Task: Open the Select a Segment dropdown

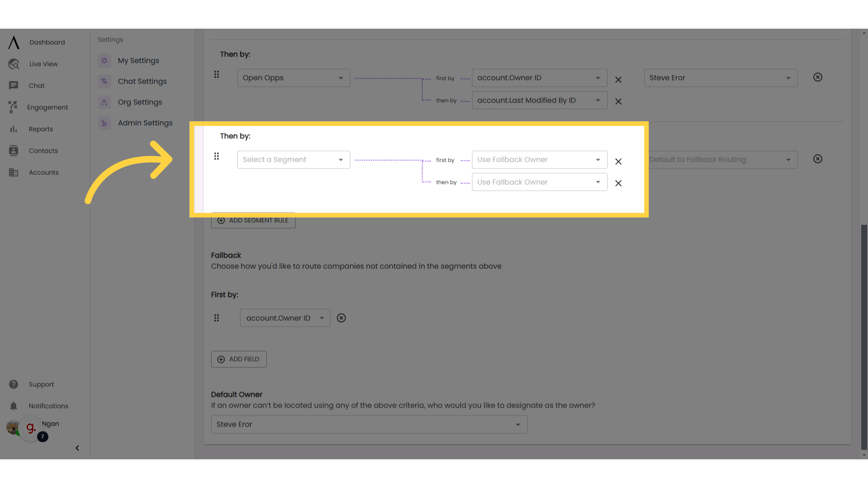Action: (x=293, y=160)
